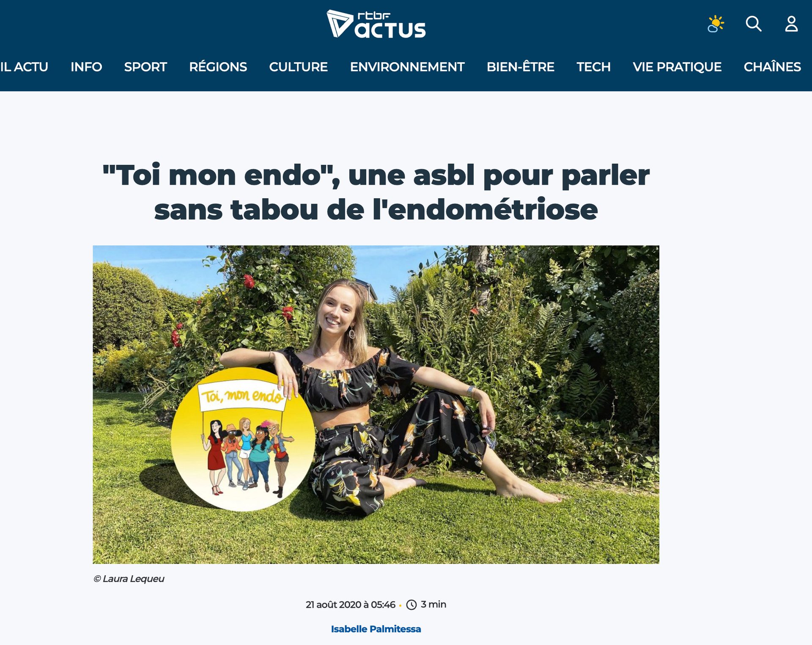Click the article's main garden photo
Screen dimensions: 812x645
pyautogui.click(x=376, y=404)
